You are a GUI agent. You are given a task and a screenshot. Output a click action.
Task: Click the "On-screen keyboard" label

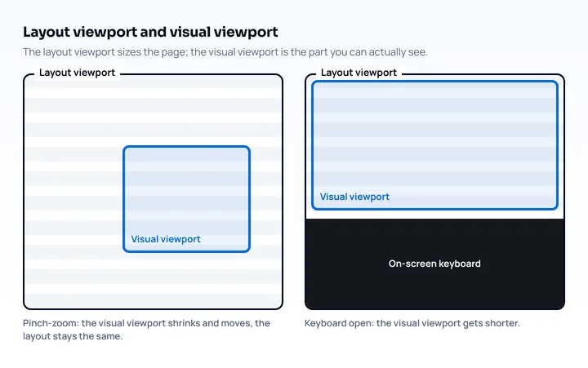point(434,264)
